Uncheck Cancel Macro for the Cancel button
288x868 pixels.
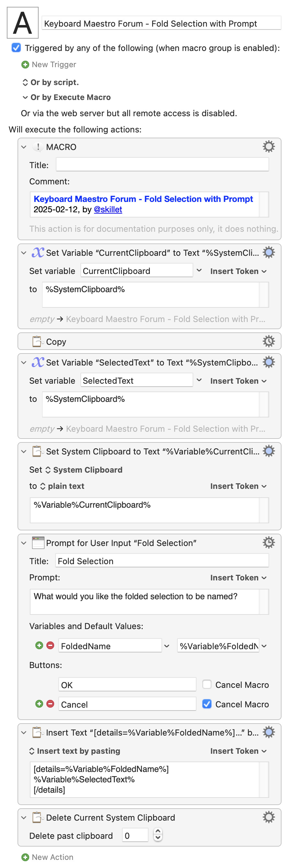tap(207, 704)
